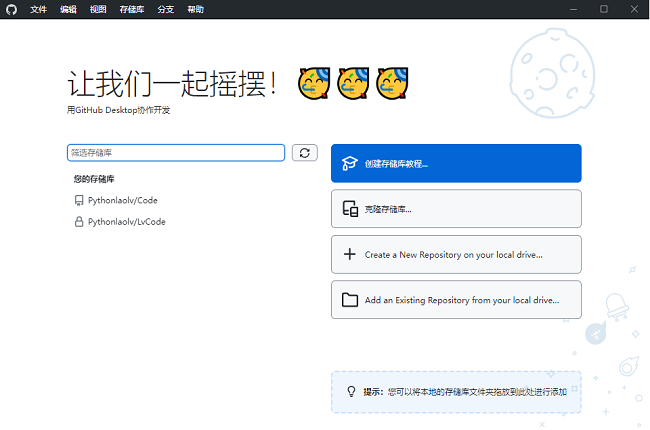Open the 编辑 menu
This screenshot has width=650, height=430.
[x=68, y=9]
